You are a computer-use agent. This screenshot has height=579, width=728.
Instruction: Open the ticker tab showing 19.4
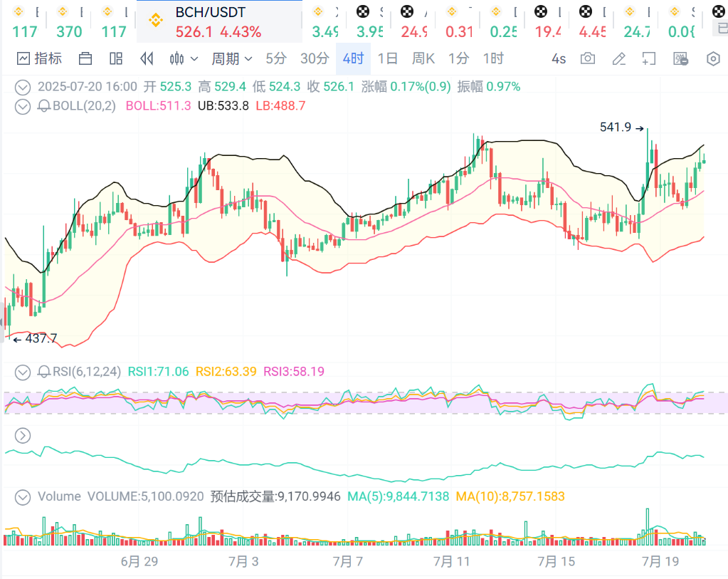point(548,21)
